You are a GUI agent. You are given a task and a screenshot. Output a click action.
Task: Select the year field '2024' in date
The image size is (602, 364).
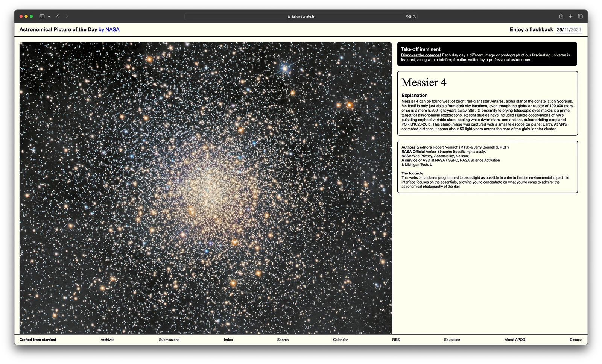click(576, 30)
